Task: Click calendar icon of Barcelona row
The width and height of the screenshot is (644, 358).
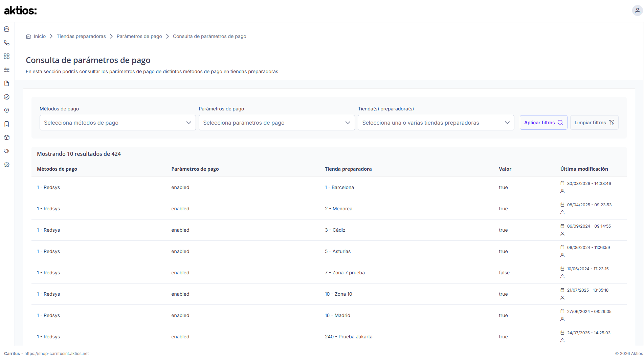Action: tap(562, 183)
